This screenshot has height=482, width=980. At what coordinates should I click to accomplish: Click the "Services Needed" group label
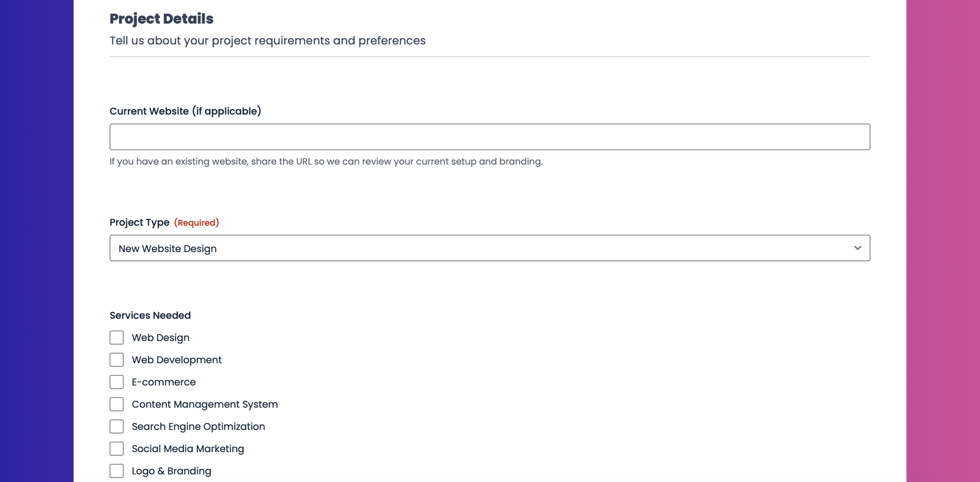tap(150, 315)
